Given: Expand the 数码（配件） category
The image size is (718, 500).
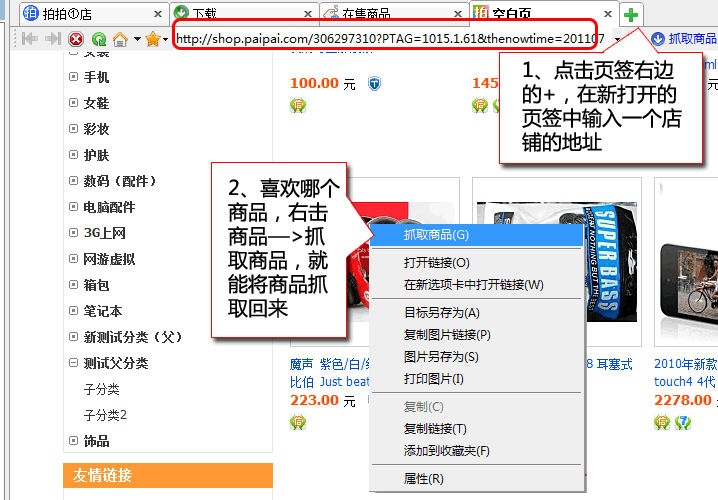Looking at the screenshot, I should coord(73,181).
